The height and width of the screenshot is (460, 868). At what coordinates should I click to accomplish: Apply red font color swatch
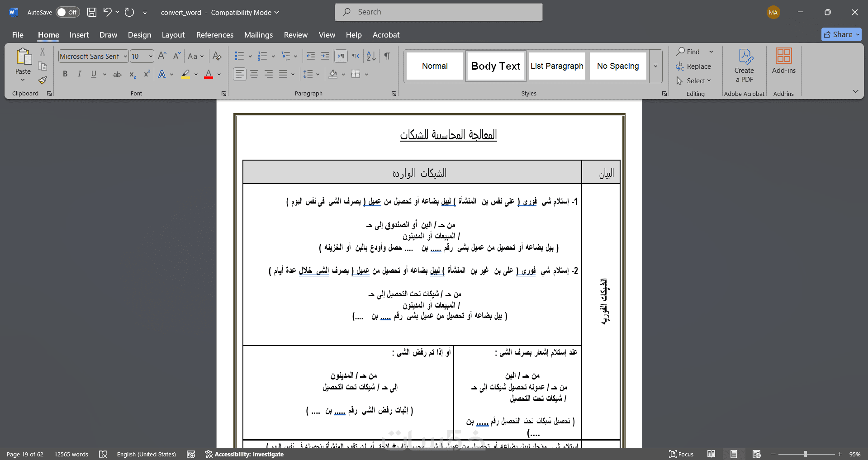(209, 74)
